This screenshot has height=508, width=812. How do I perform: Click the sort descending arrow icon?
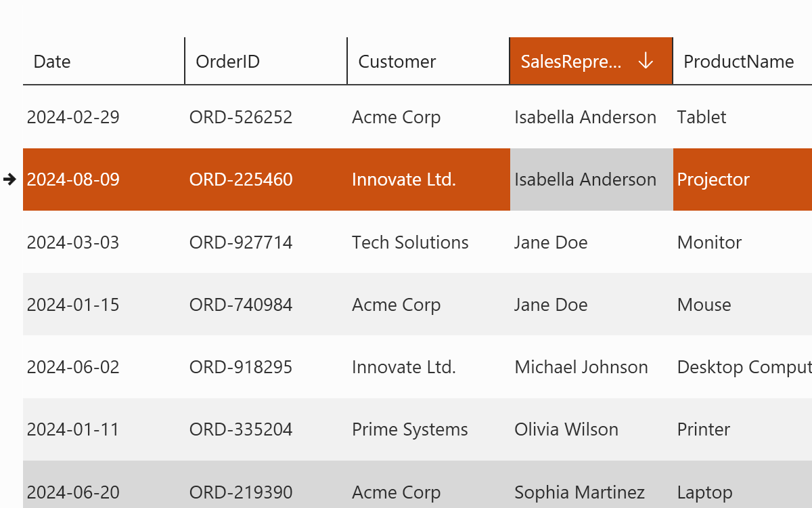coord(646,61)
